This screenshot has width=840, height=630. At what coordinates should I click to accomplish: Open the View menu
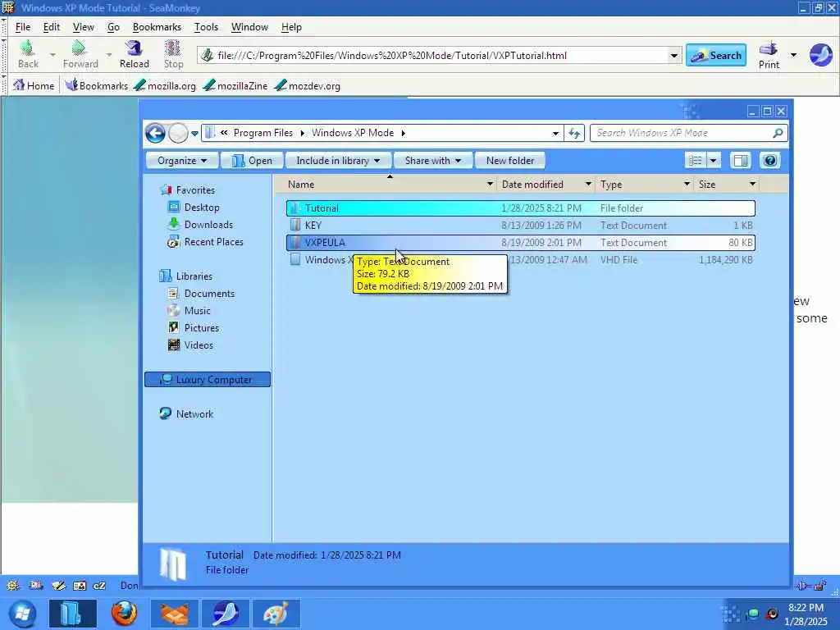83,27
